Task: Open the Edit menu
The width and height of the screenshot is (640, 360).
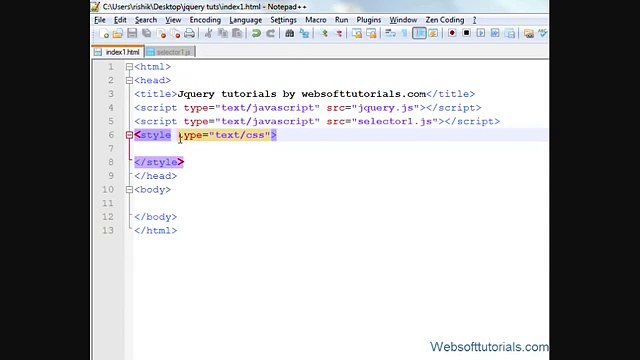Action: click(x=120, y=20)
